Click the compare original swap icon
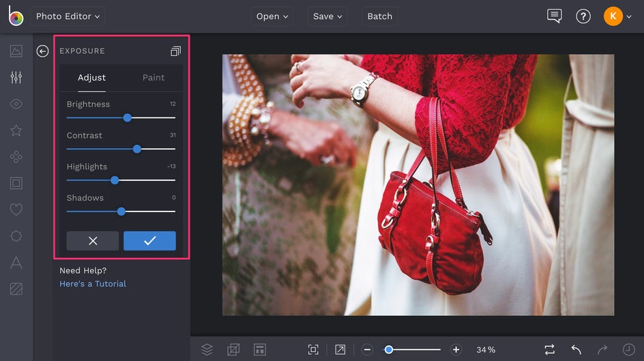 click(550, 349)
